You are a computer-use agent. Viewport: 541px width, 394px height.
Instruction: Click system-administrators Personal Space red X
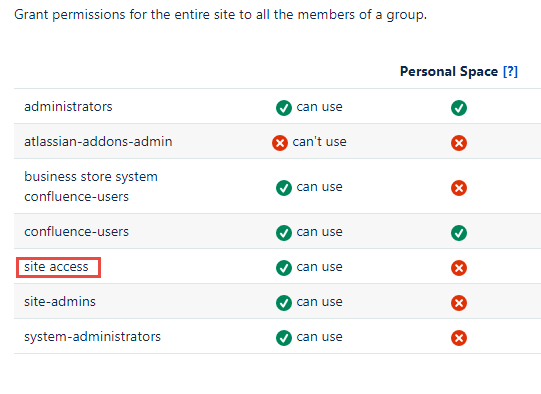click(x=459, y=338)
